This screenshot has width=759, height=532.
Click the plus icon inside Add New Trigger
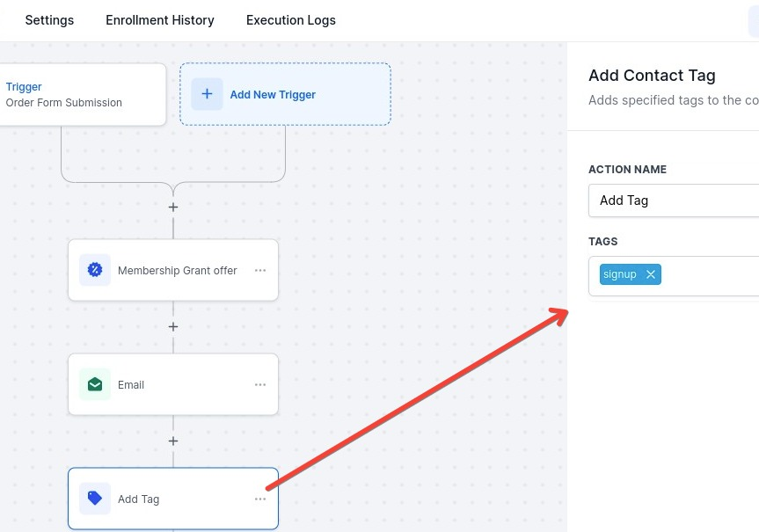(207, 94)
